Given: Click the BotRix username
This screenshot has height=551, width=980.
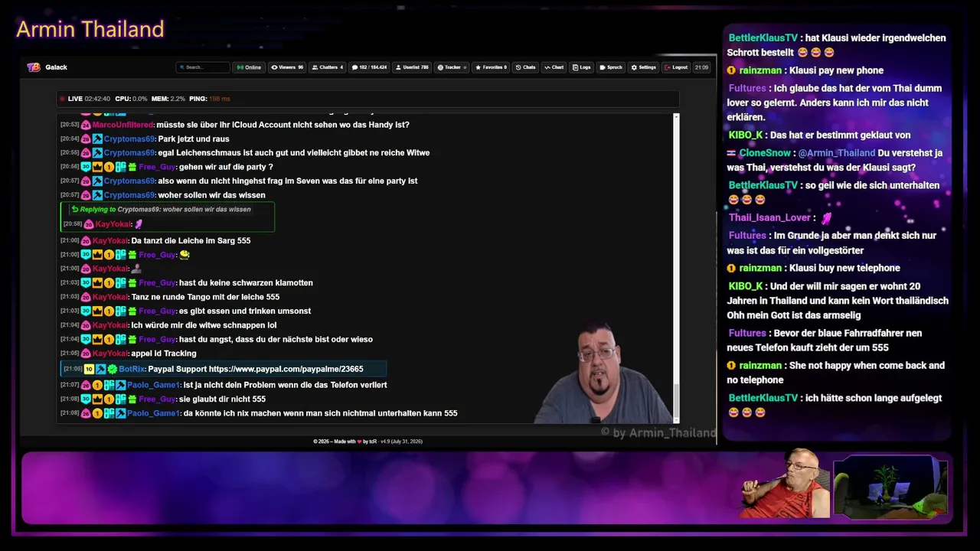Looking at the screenshot, I should coord(132,369).
